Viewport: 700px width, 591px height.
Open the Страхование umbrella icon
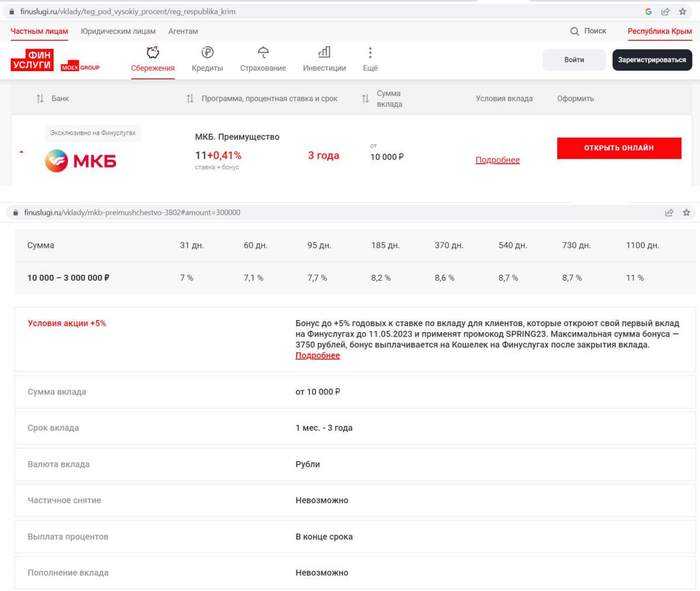click(x=263, y=53)
